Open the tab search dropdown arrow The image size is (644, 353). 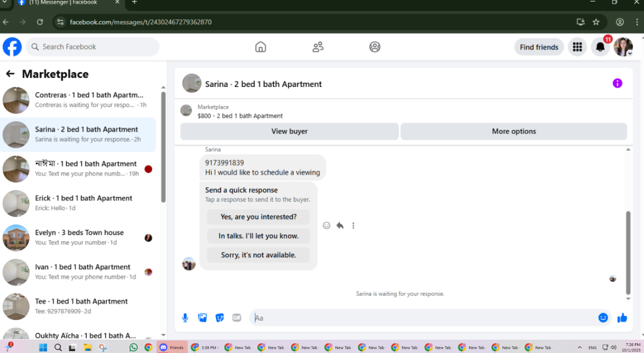click(4, 2)
